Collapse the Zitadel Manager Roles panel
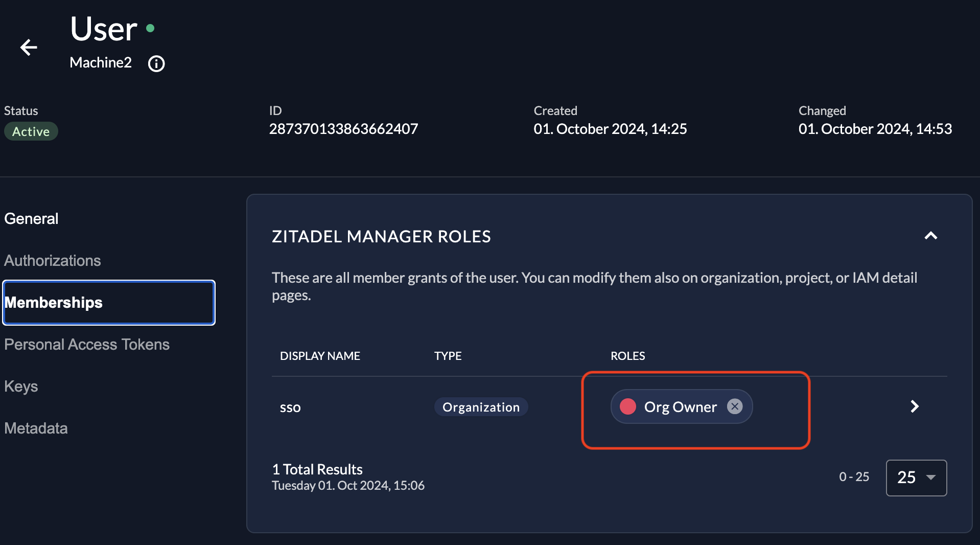980x545 pixels. 930,236
